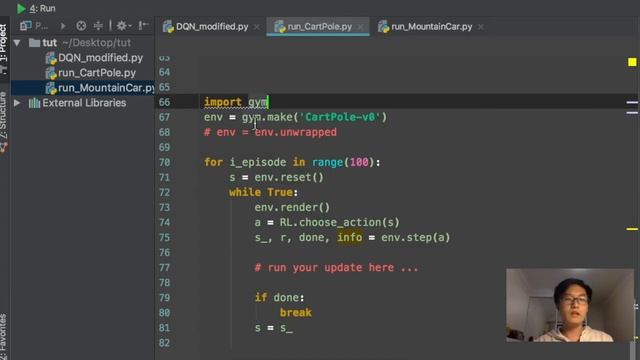Hide the Project tool window panel
Screen dimensions: 640x360
(x=142, y=26)
